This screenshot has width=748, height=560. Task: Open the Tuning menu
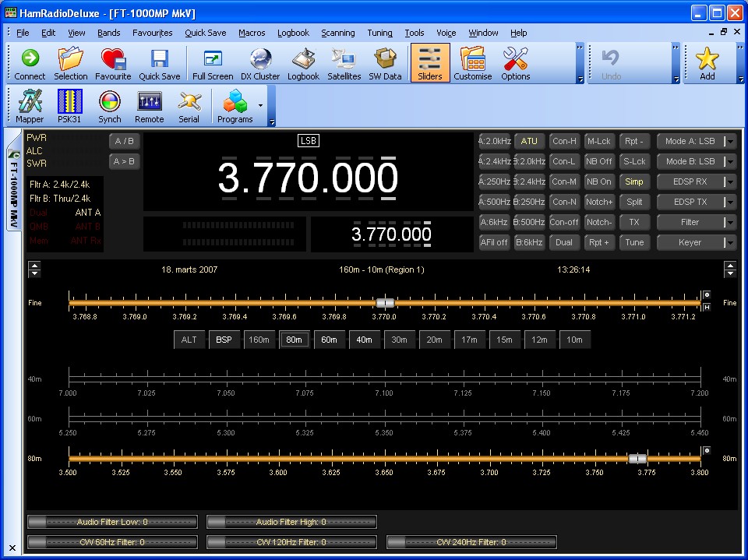pos(379,33)
